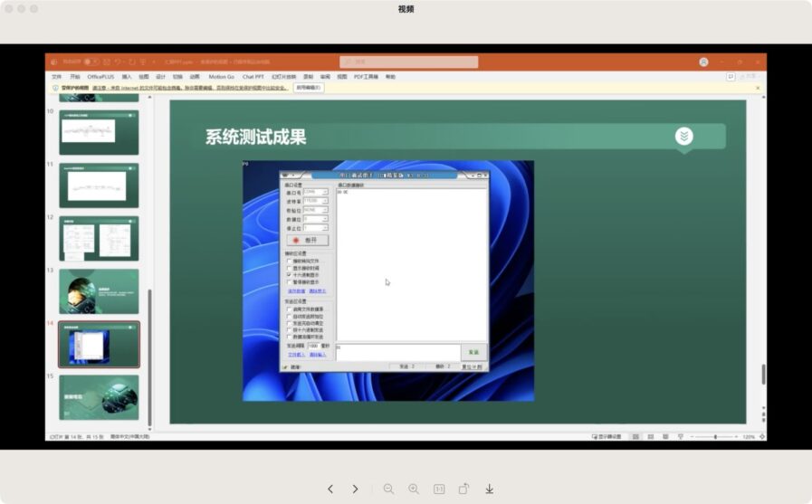This screenshot has width=812, height=504.
Task: Go to the next item using right arrow
Action: [356, 489]
